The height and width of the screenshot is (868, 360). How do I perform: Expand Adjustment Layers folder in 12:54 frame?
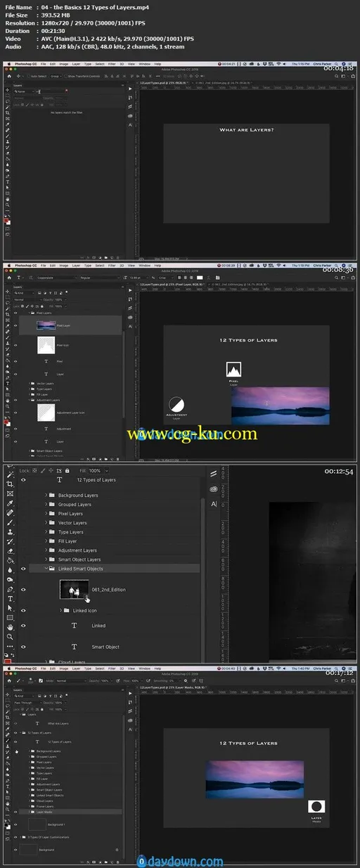[46, 550]
